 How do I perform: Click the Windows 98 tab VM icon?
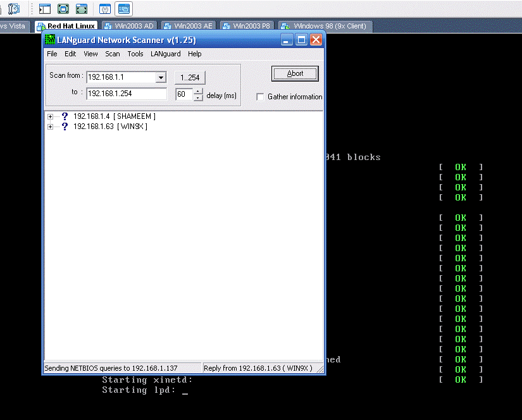click(x=285, y=26)
